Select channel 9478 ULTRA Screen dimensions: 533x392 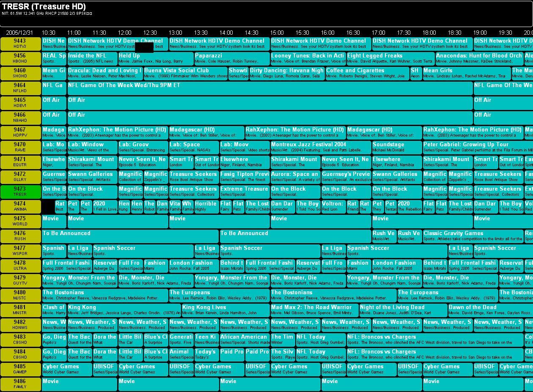[20, 266]
